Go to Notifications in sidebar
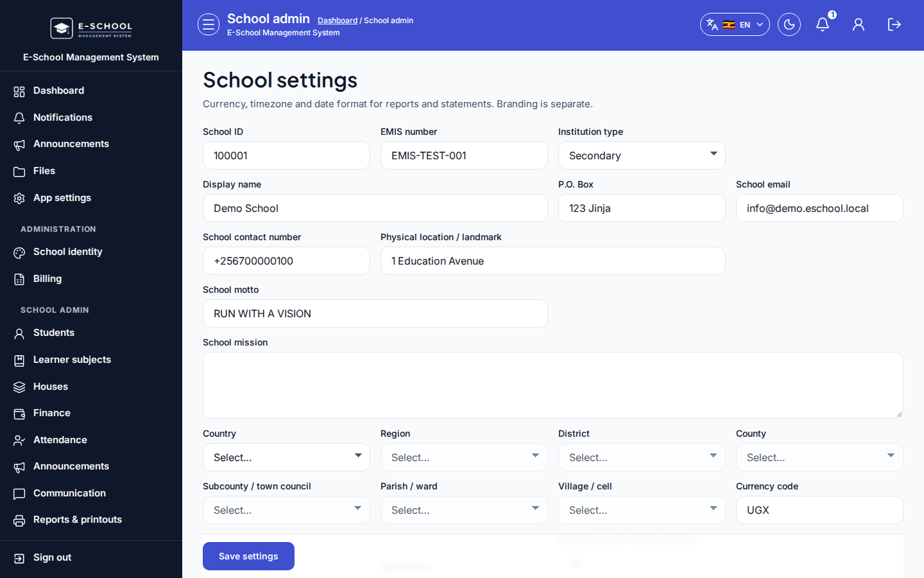 click(91, 118)
